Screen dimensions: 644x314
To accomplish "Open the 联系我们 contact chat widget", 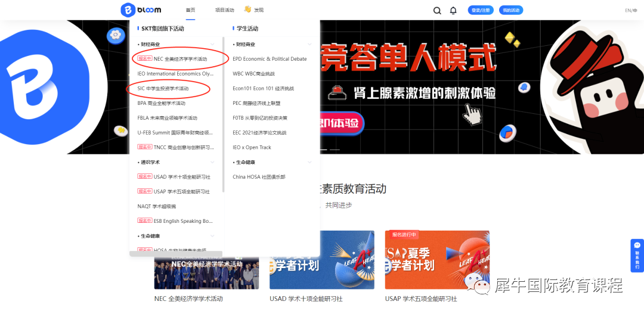I will pyautogui.click(x=637, y=256).
